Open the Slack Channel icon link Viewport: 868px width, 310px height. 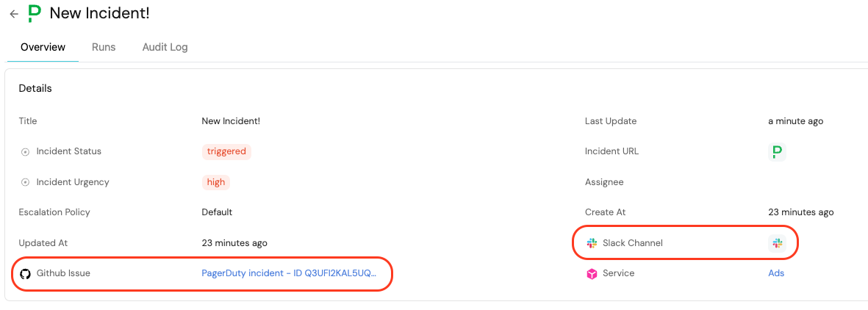coord(777,243)
